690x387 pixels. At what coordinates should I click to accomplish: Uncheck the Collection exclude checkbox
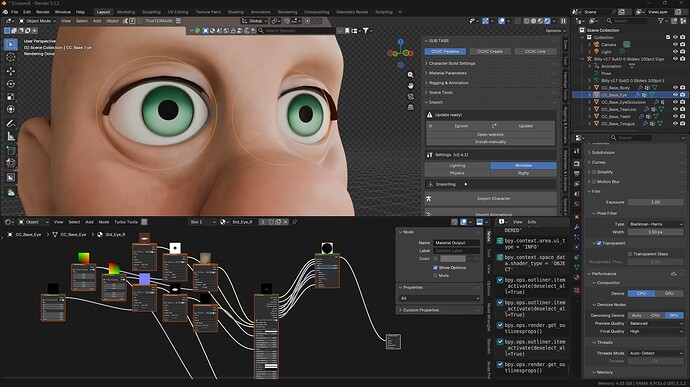coord(668,37)
